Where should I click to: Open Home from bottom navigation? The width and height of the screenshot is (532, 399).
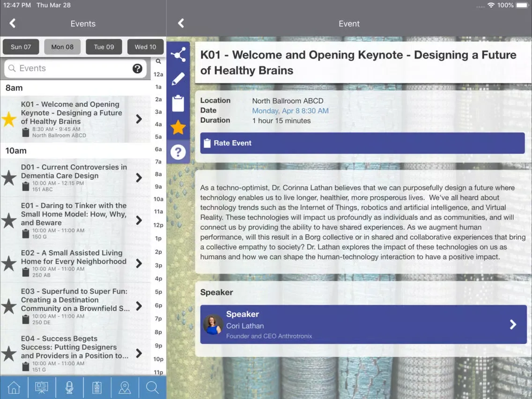point(14,387)
